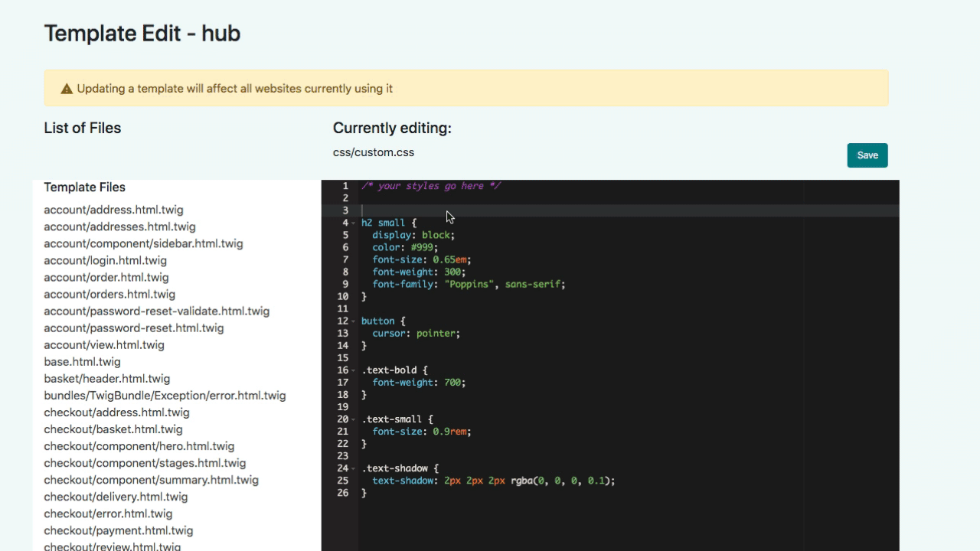Click the 'Currently editing:' heading
980x551 pixels.
click(x=392, y=128)
